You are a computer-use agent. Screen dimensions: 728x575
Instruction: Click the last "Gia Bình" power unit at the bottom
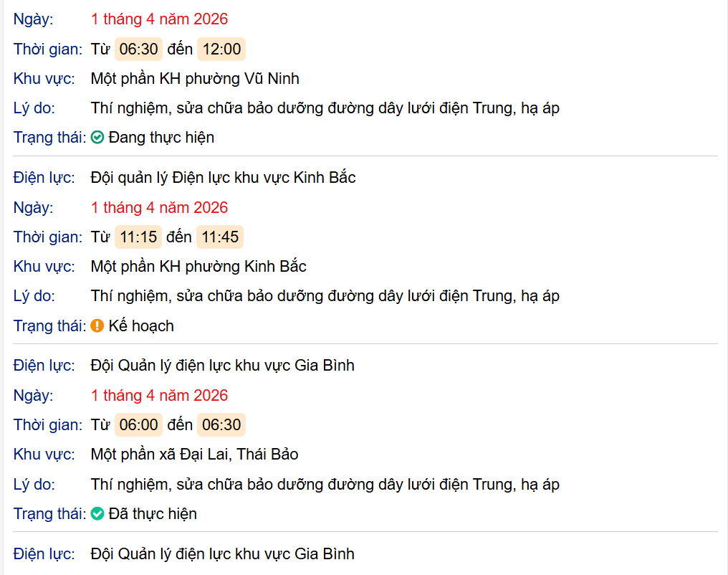(x=222, y=554)
